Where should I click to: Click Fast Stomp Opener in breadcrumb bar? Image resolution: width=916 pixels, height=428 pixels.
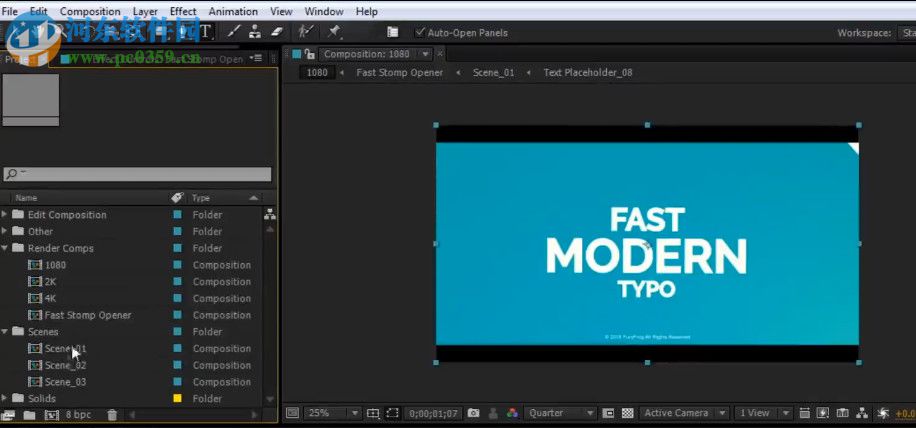click(399, 73)
